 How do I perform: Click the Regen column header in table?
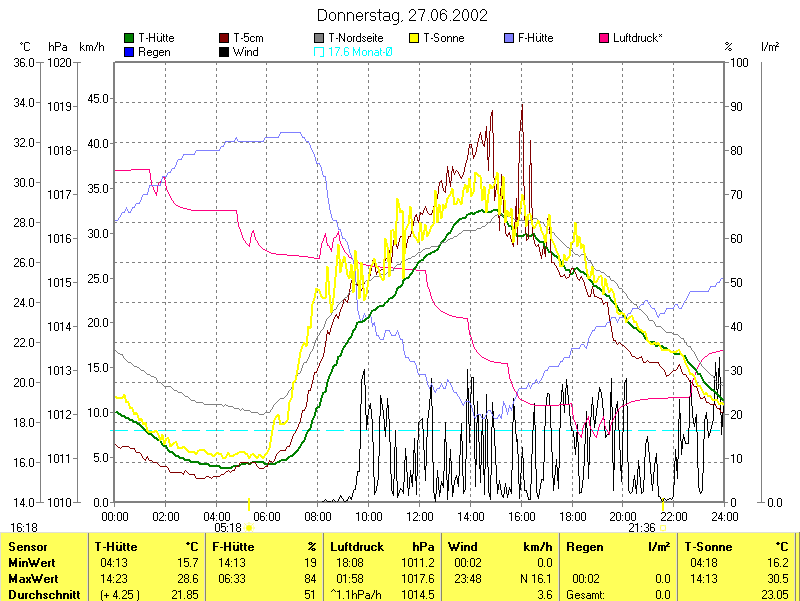[x=583, y=547]
